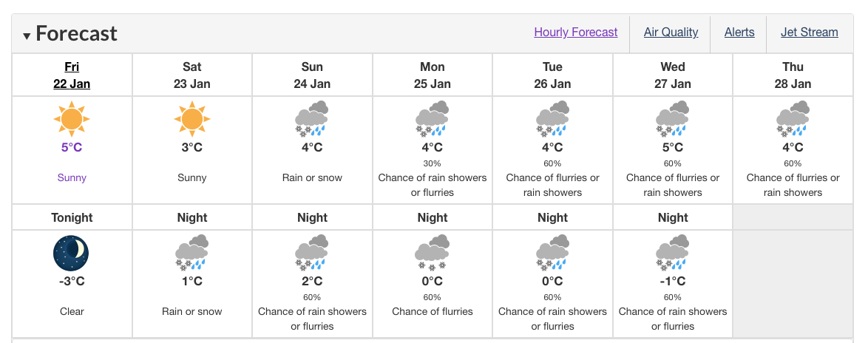Open the Hourly Forecast link
Viewport: 868px width, 343px height.
tap(576, 33)
